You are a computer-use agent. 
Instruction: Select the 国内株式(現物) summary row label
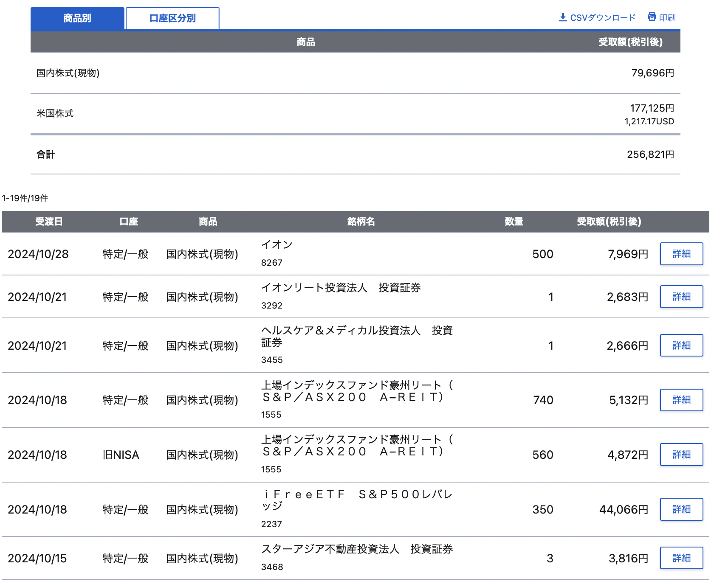[x=68, y=73]
